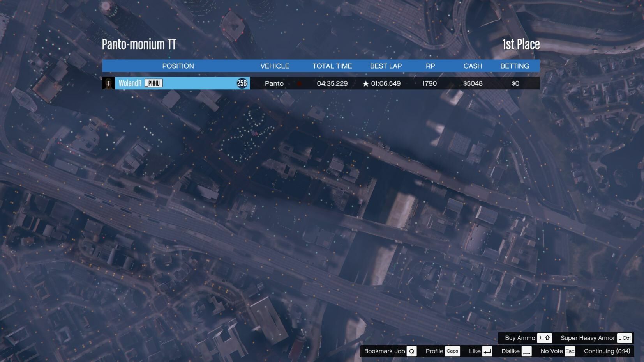The width and height of the screenshot is (644, 362).
Task: Click the Continuing countdown text
Action: click(x=607, y=351)
